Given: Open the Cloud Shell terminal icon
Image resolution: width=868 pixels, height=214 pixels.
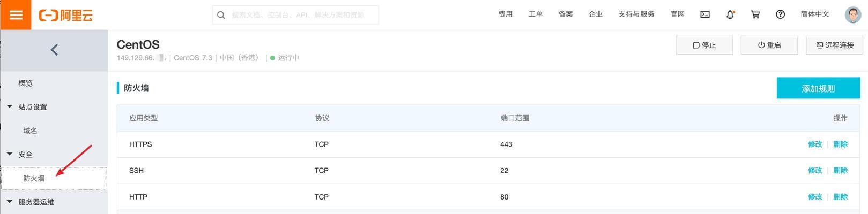Looking at the screenshot, I should (705, 14).
